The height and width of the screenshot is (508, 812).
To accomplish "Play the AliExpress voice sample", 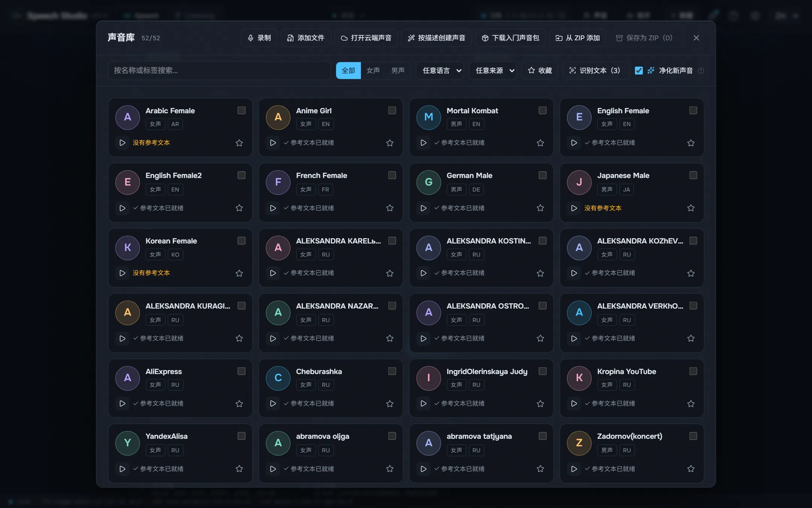I will point(122,403).
